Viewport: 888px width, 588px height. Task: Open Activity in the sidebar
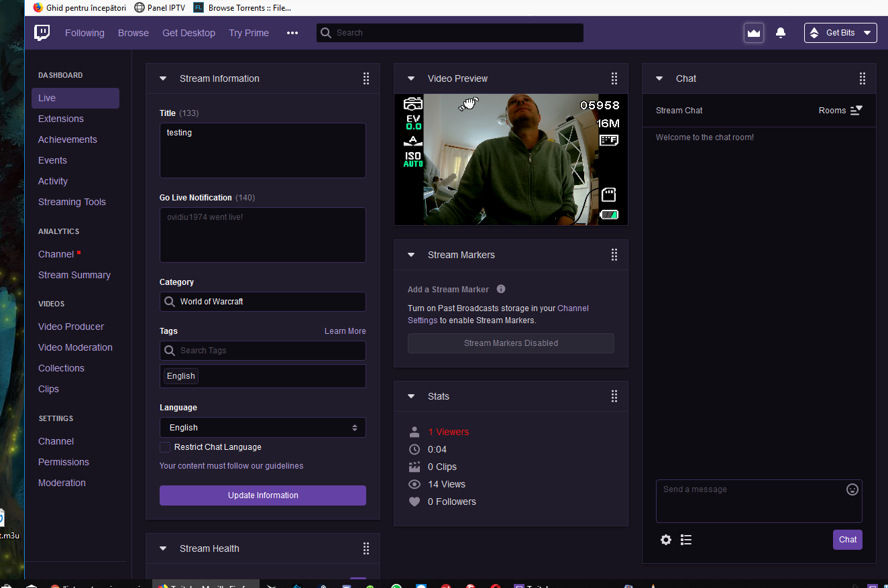tap(53, 181)
